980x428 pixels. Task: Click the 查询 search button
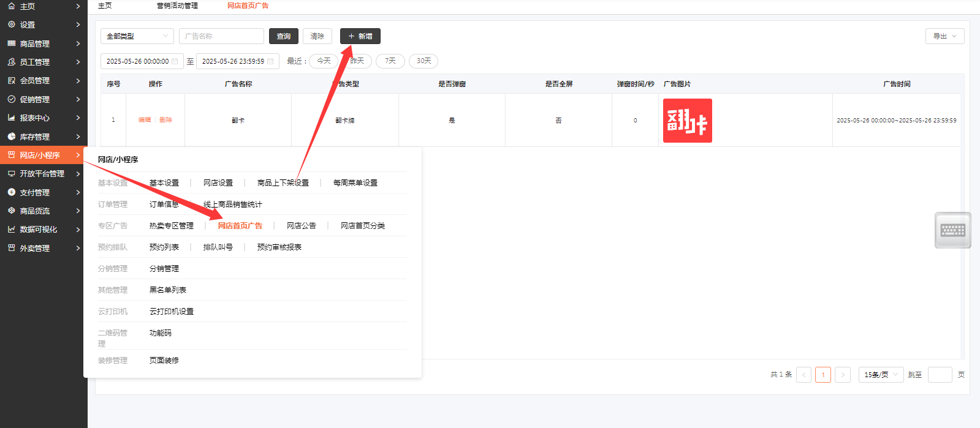point(284,36)
